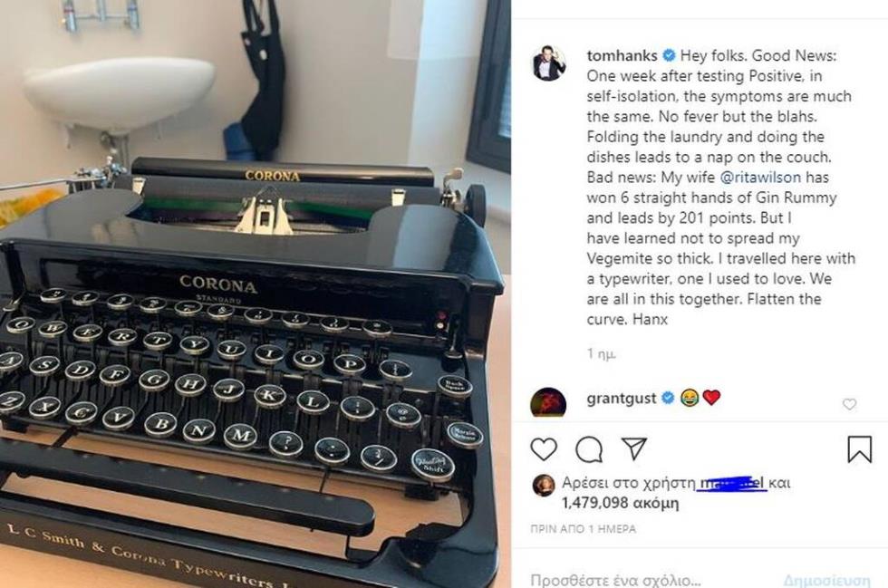Click the verified badge next to grantgust
This screenshot has width=888, height=588.
(668, 399)
